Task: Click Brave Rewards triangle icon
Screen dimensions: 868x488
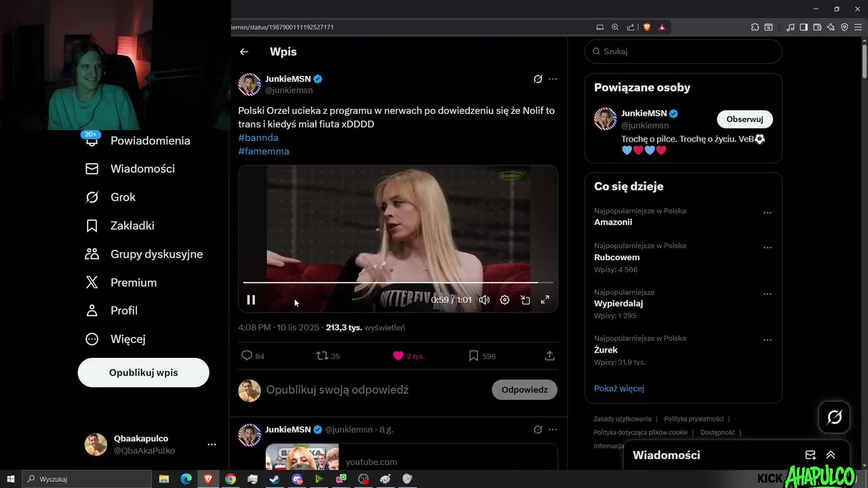Action: tap(662, 27)
